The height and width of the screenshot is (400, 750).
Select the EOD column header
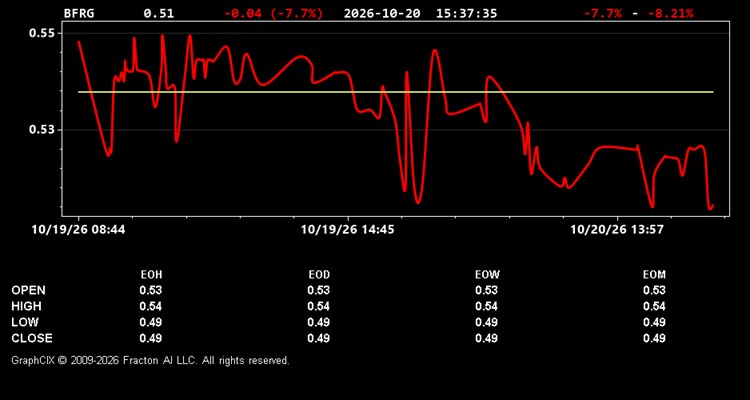click(319, 275)
